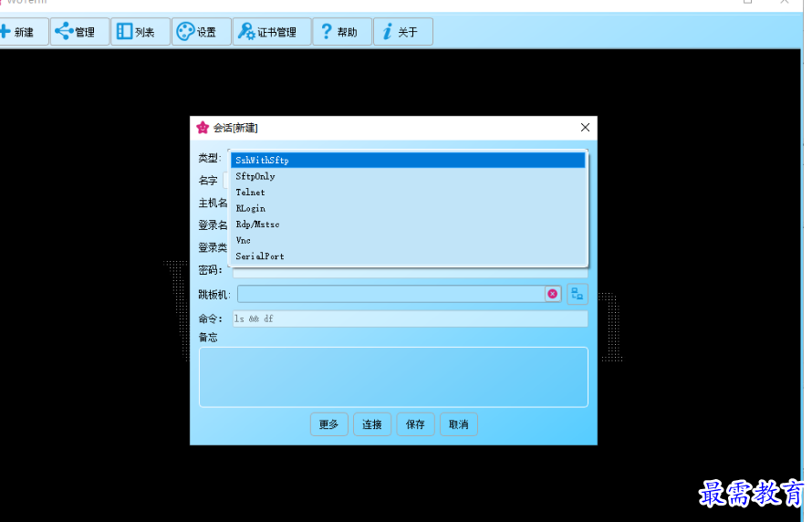Click the 保存 (Save) button

415,424
